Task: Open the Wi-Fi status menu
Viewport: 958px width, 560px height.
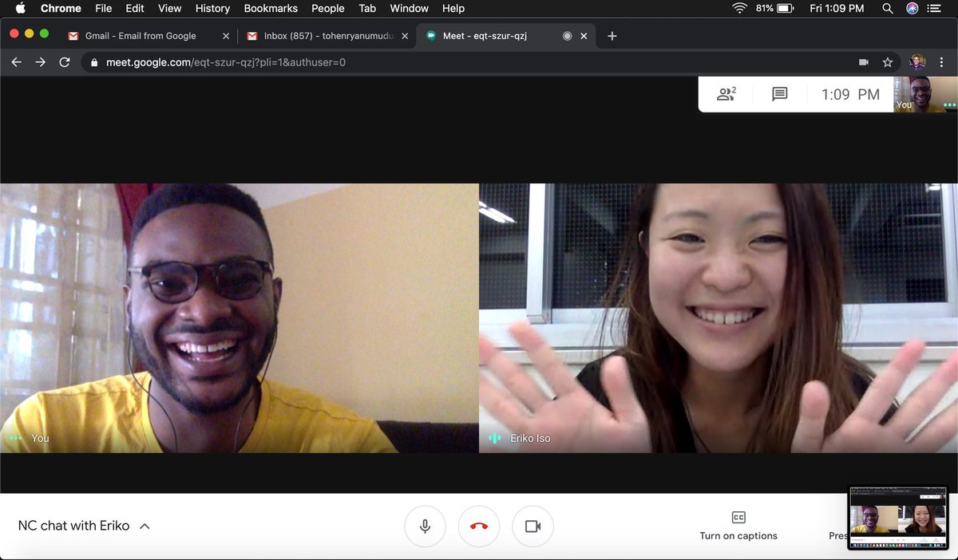Action: pos(740,8)
